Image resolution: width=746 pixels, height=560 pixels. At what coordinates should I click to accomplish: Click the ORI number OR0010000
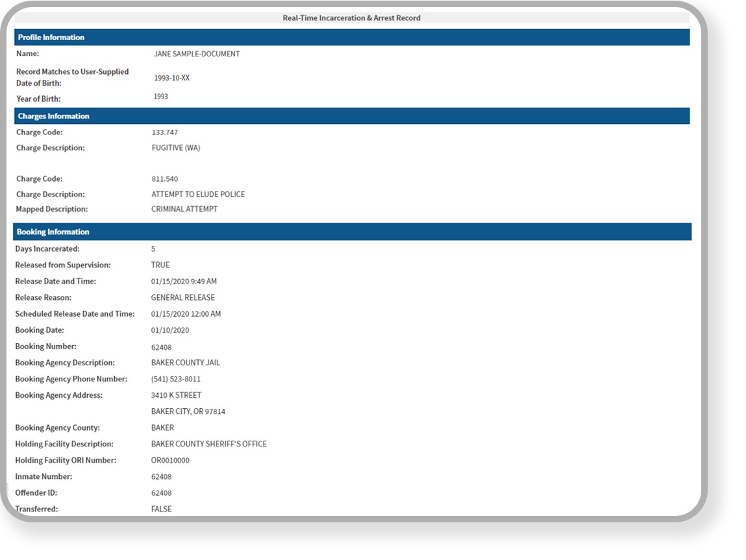[x=170, y=461]
